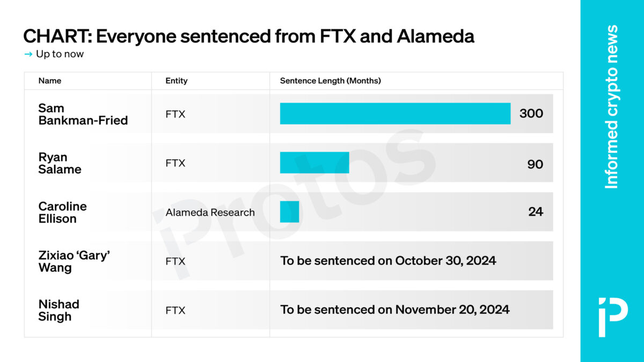Image resolution: width=644 pixels, height=362 pixels.
Task: Select the Caroline Ellison 24-month bar
Action: (289, 212)
